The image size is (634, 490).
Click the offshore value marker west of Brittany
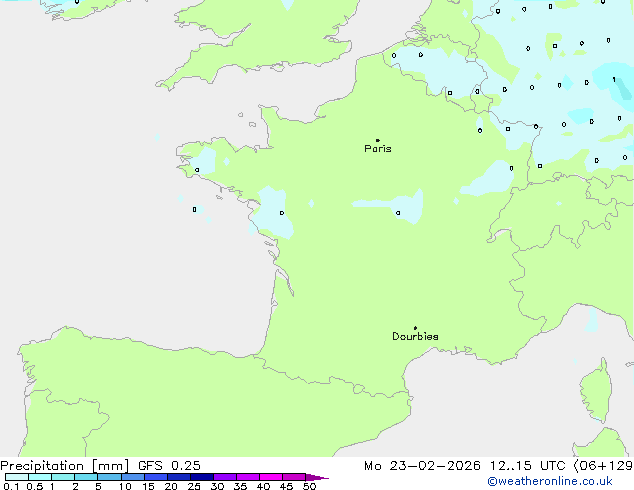pos(194,209)
